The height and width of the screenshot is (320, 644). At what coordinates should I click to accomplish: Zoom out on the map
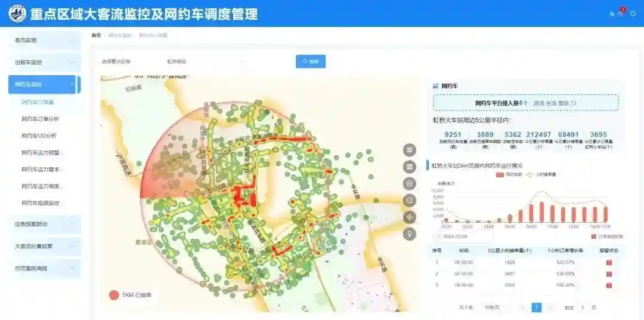click(410, 200)
